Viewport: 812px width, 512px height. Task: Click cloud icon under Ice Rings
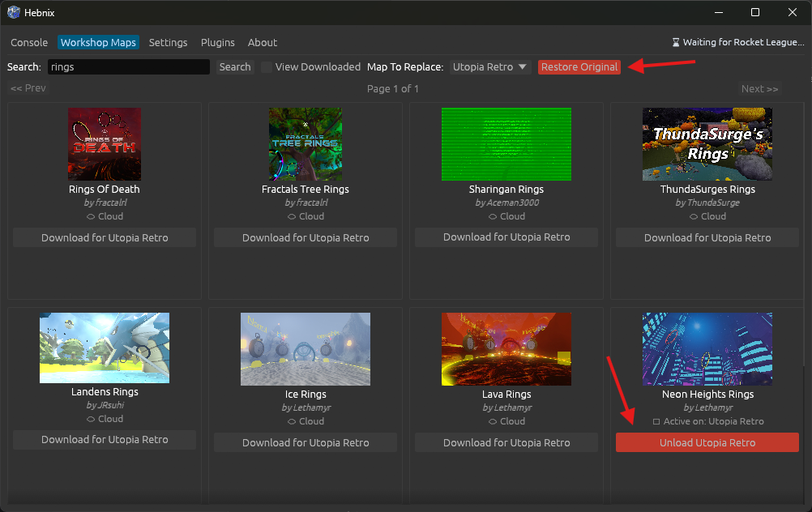pyautogui.click(x=292, y=421)
